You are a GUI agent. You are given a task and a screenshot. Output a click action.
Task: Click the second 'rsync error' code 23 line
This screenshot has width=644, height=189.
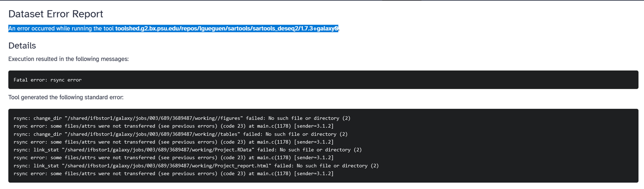(174, 142)
